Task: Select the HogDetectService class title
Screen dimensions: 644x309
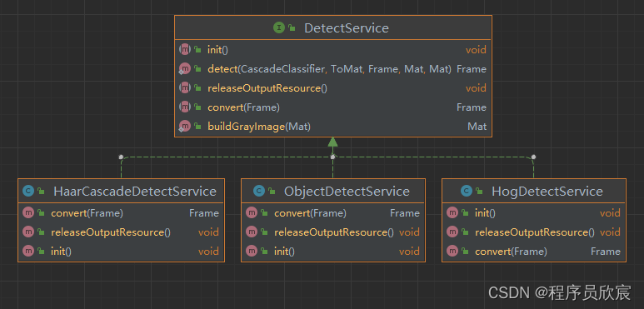Action: click(547, 192)
